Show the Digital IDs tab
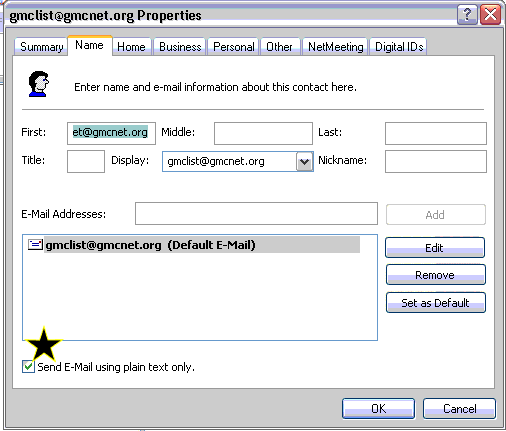The width and height of the screenshot is (506, 431). click(399, 47)
